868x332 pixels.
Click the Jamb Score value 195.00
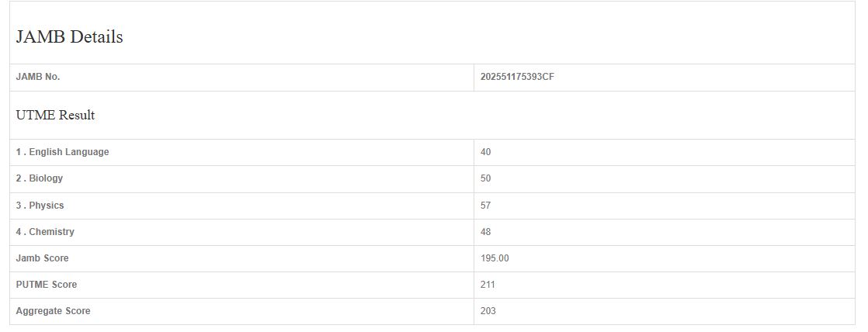[x=495, y=258]
